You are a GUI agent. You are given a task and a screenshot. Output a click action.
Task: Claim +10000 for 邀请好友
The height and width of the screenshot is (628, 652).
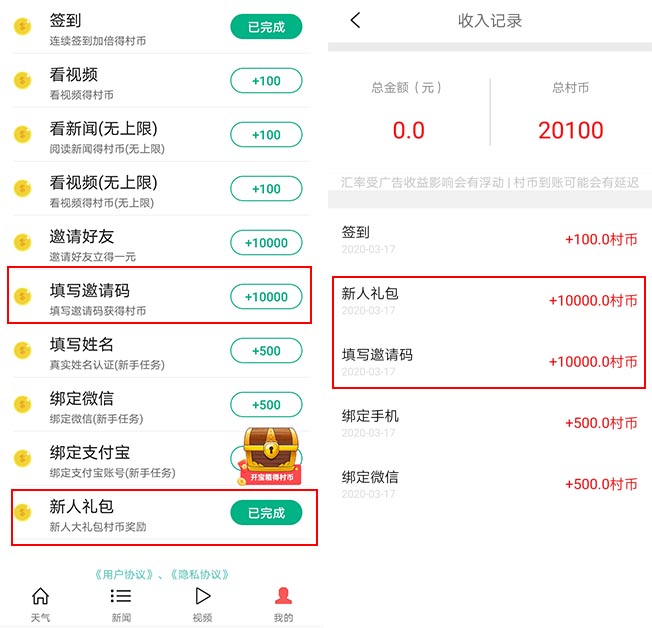(266, 242)
